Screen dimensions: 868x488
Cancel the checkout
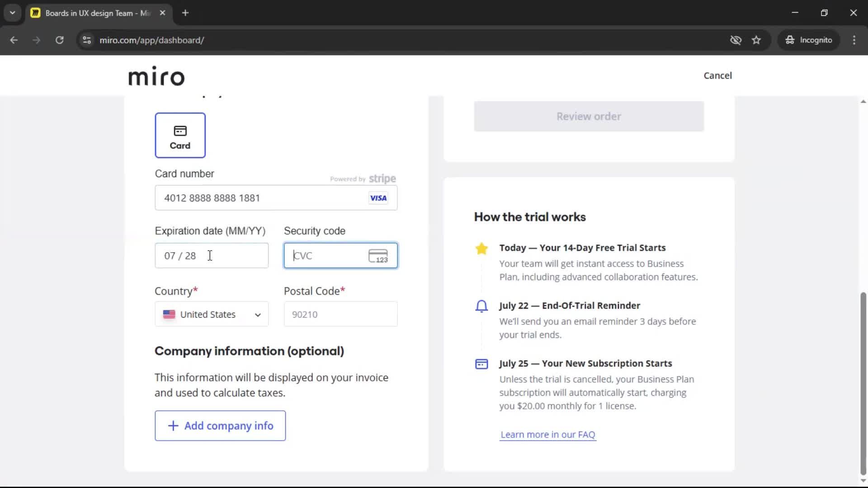pyautogui.click(x=717, y=75)
